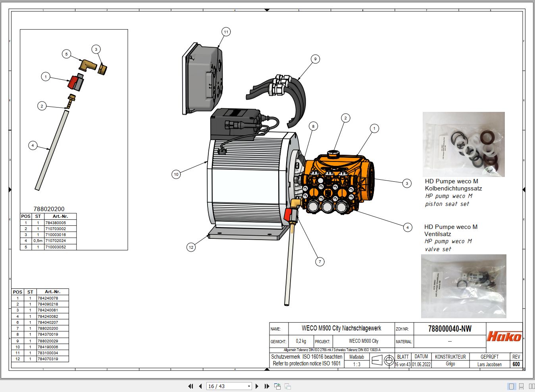This screenshot has width=535, height=392.
Task: Jump to the last page
Action: (x=267, y=386)
